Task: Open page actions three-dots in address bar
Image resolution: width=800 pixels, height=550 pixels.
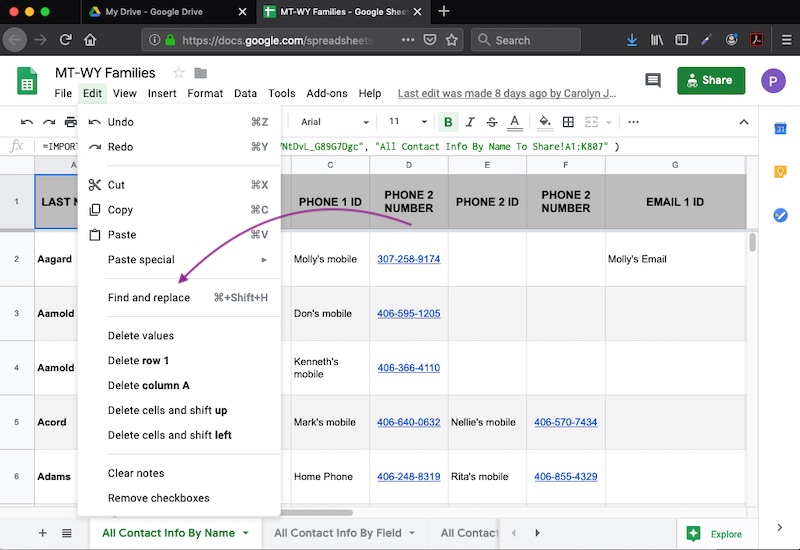Action: pos(408,40)
